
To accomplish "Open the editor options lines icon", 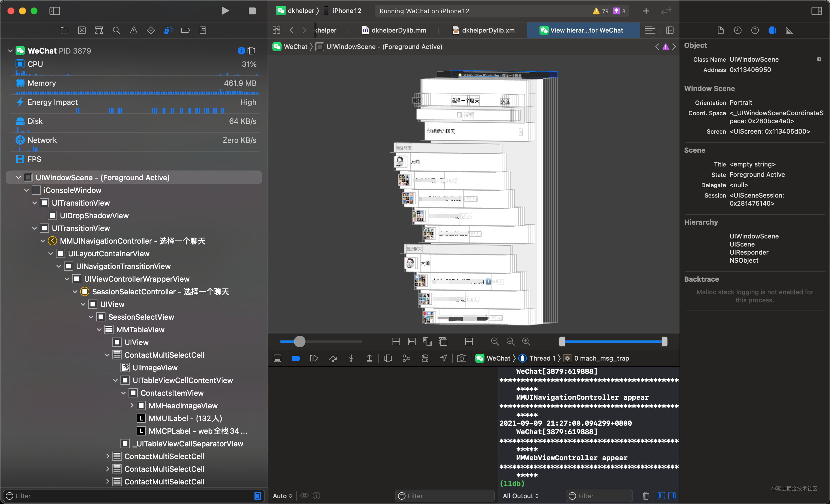I will pyautogui.click(x=650, y=30).
